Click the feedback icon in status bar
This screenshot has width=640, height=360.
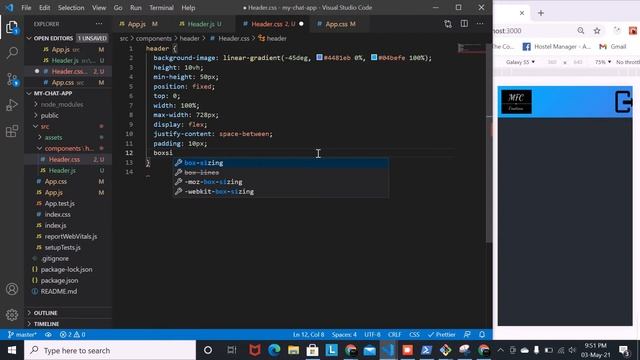click(x=467, y=334)
